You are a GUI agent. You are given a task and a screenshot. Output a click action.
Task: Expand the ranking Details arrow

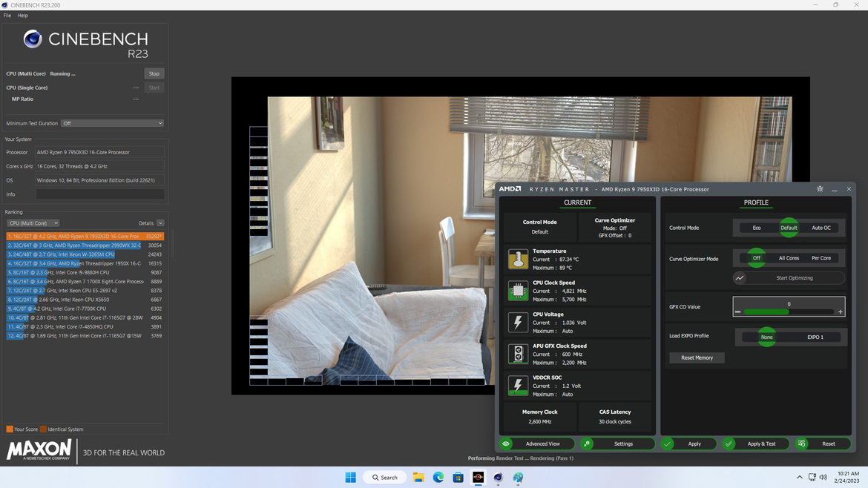pos(160,223)
